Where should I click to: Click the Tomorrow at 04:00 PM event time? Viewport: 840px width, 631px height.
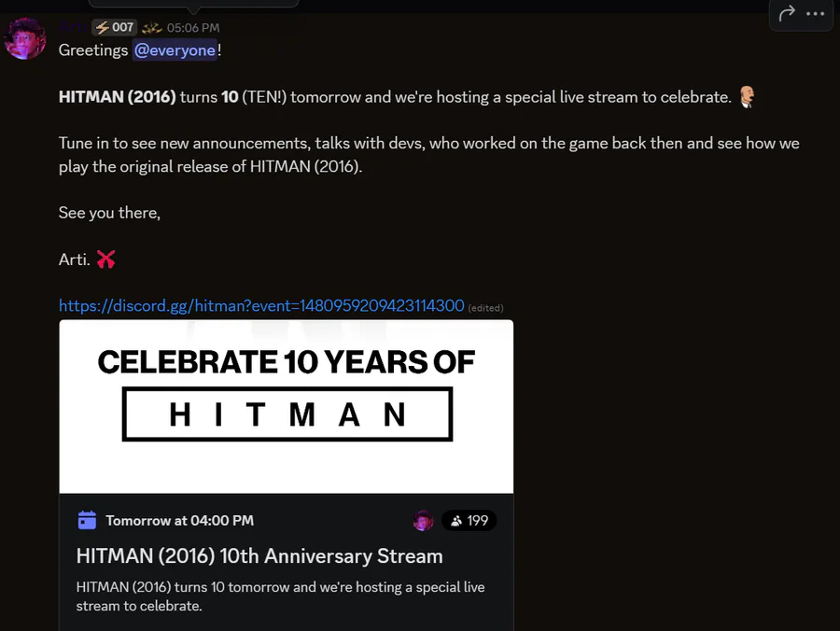179,520
